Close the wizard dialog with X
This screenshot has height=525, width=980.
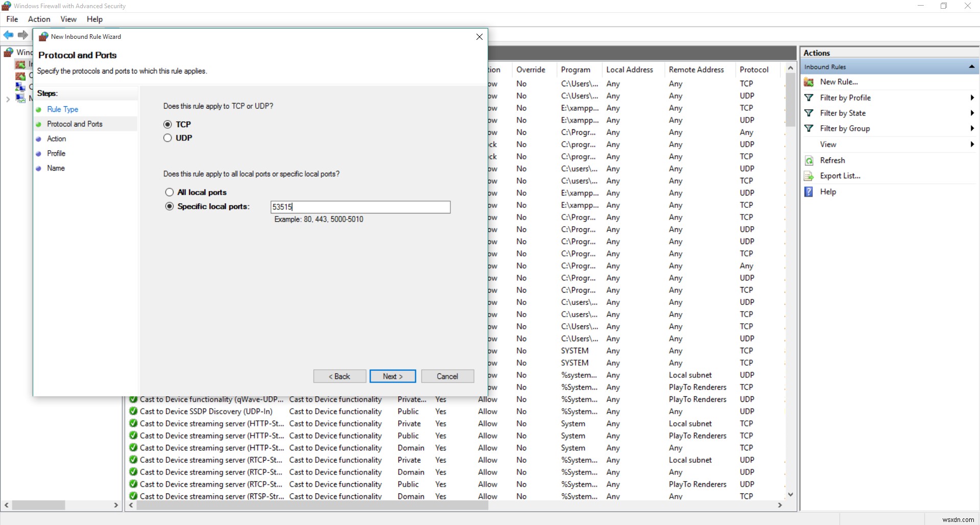click(479, 37)
